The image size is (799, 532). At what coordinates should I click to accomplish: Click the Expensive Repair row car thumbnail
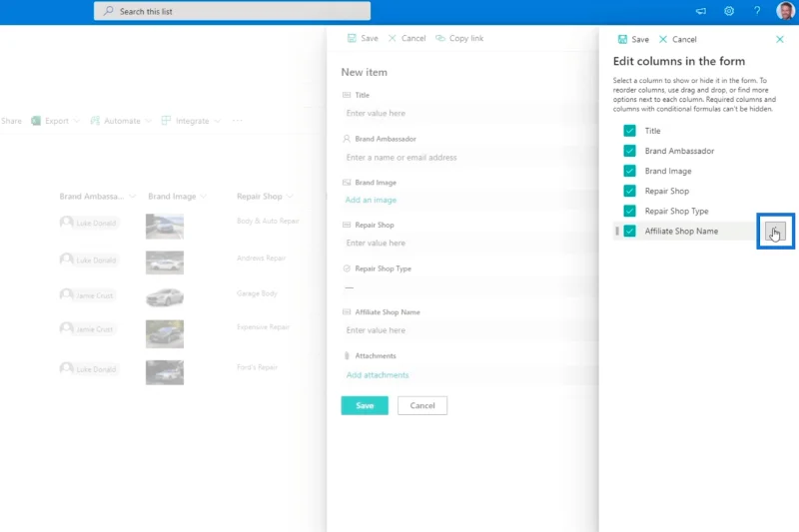(x=165, y=334)
